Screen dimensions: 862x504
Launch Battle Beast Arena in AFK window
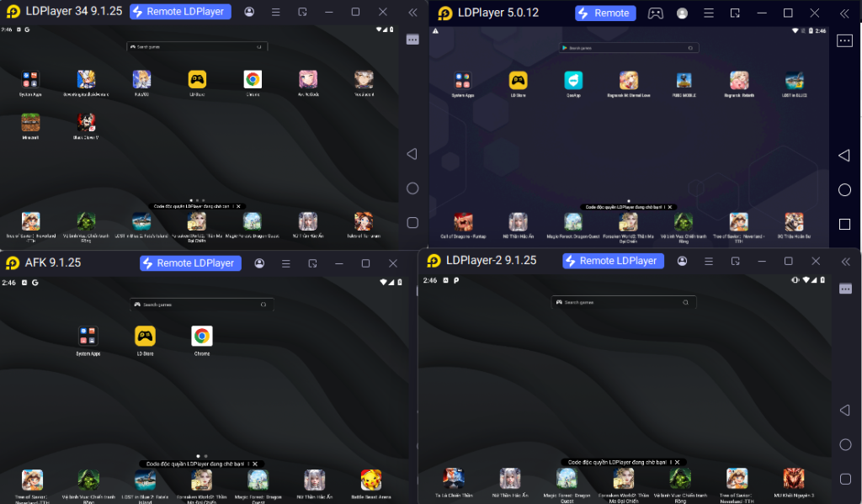click(x=371, y=480)
